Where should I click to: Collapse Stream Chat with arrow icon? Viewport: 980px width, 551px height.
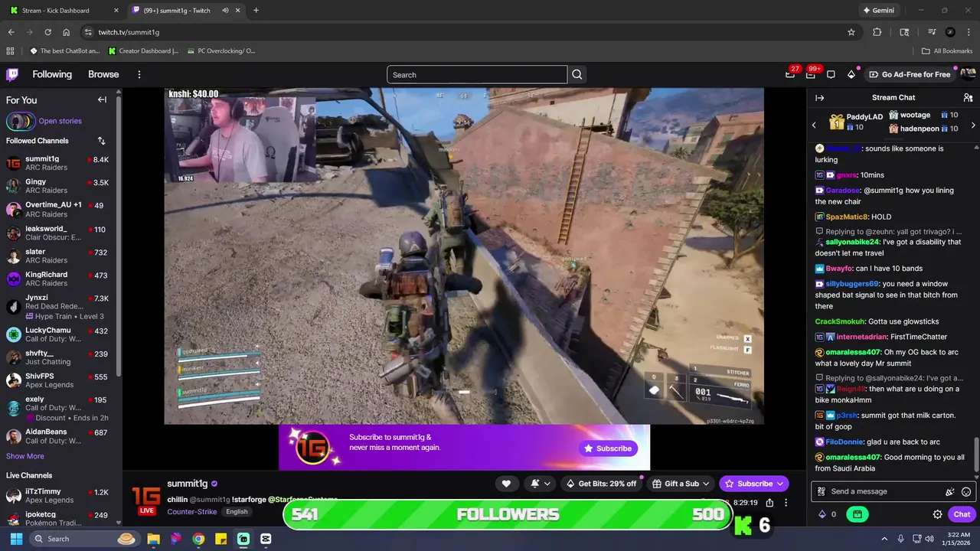[x=819, y=98]
